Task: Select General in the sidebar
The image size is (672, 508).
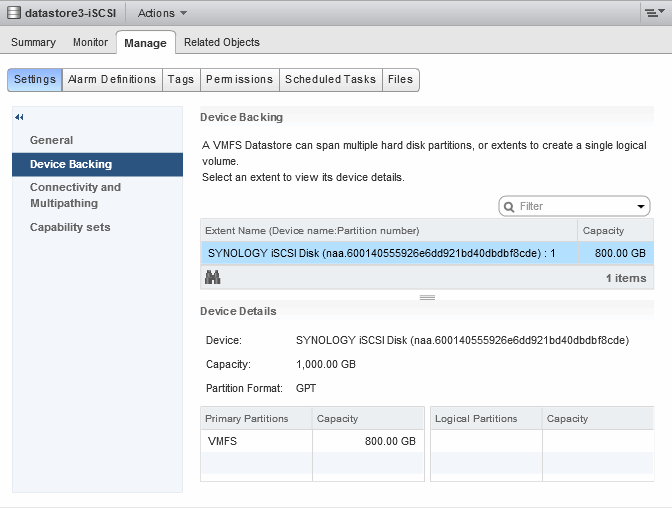Action: [51, 140]
